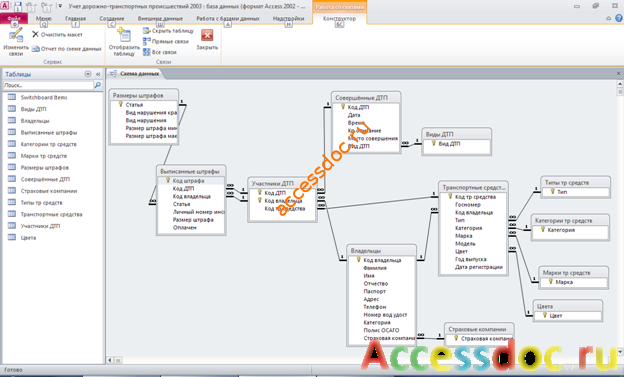Select Владельцы in the tables list
The height and width of the screenshot is (377, 624).
click(x=35, y=121)
